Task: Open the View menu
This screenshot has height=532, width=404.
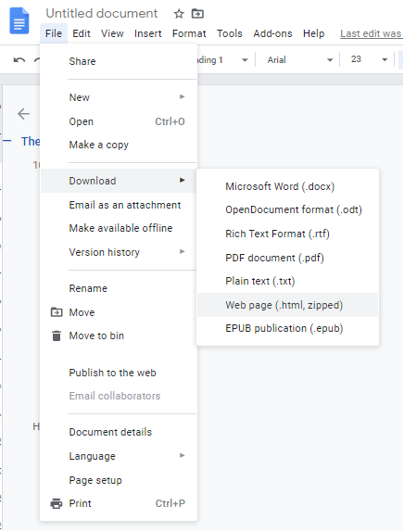Action: click(112, 33)
